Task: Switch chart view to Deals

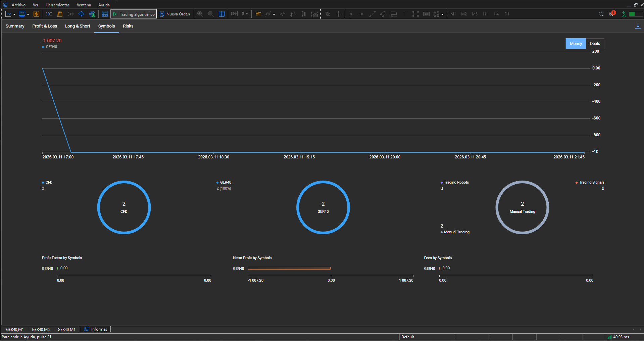Action: click(x=595, y=44)
